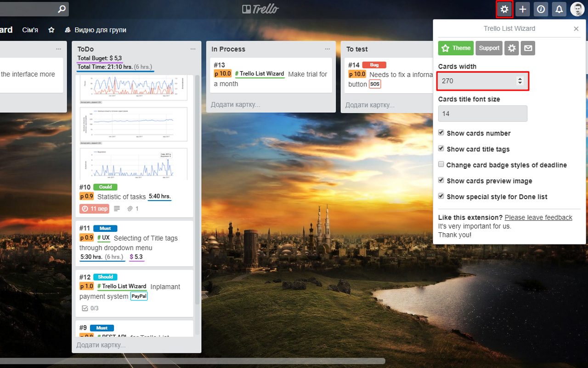The image size is (588, 368).
Task: Click the In Process list title
Action: click(x=228, y=49)
